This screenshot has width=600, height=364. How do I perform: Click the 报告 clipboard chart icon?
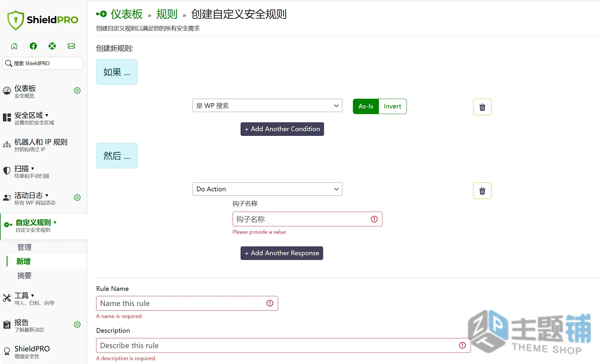pos(7,325)
